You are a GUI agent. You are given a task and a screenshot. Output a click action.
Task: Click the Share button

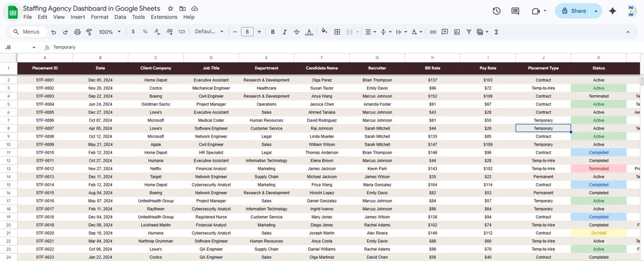coord(573,11)
